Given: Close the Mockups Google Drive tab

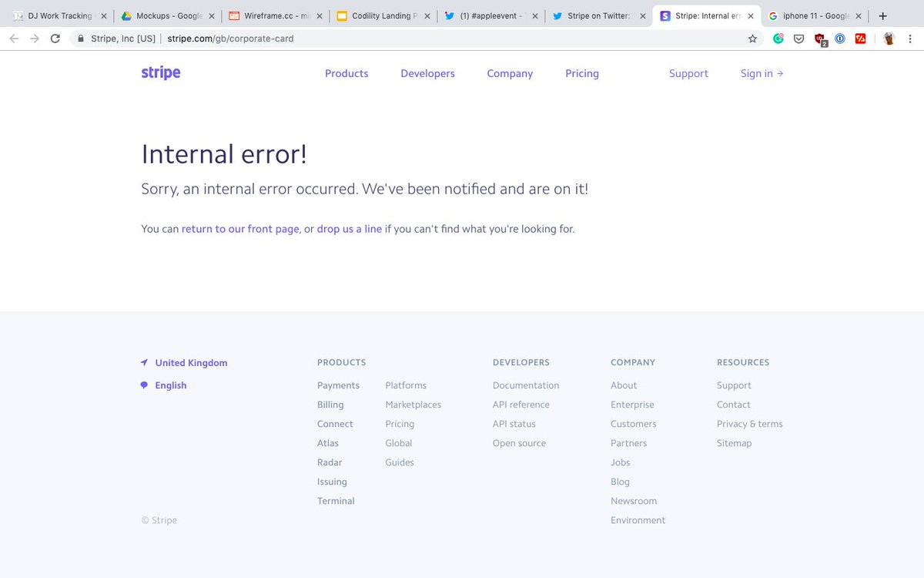Looking at the screenshot, I should point(212,15).
